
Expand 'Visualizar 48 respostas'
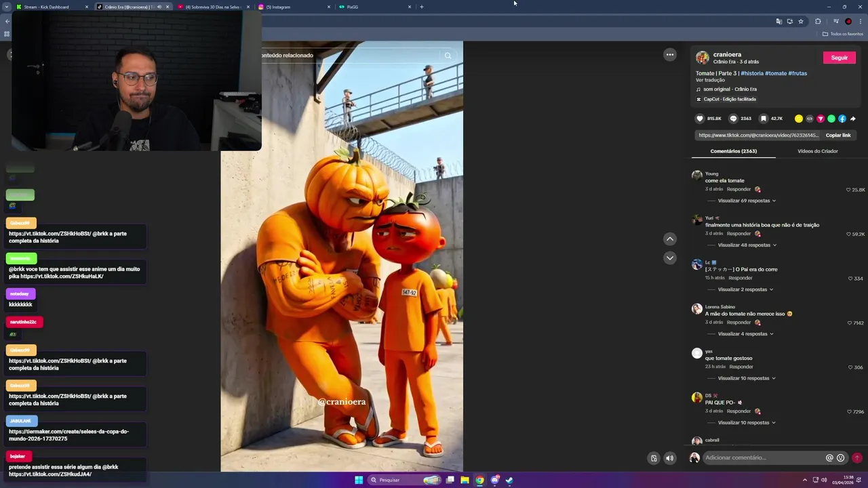(747, 245)
